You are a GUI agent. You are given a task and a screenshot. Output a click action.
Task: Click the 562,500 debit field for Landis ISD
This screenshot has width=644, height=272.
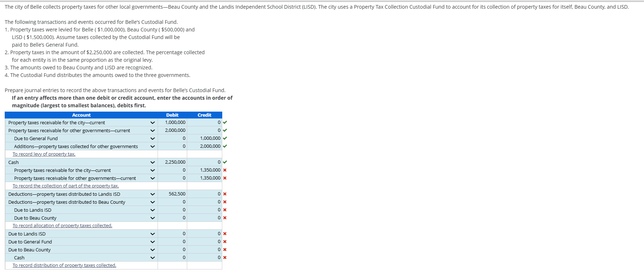click(172, 194)
